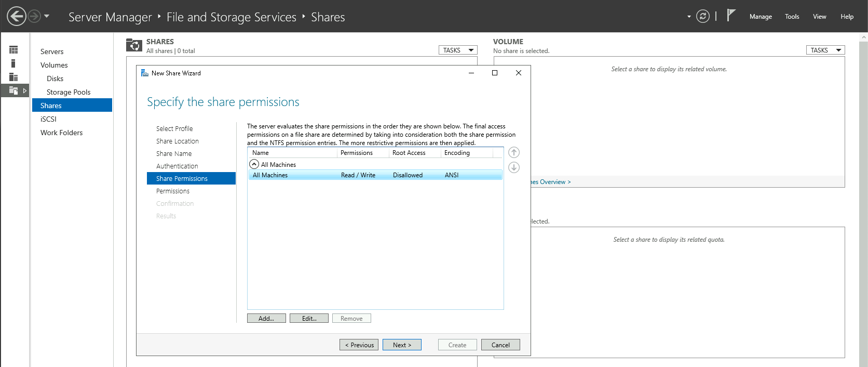This screenshot has width=868, height=367.
Task: Open the SHARES Tasks dropdown
Action: (x=458, y=50)
